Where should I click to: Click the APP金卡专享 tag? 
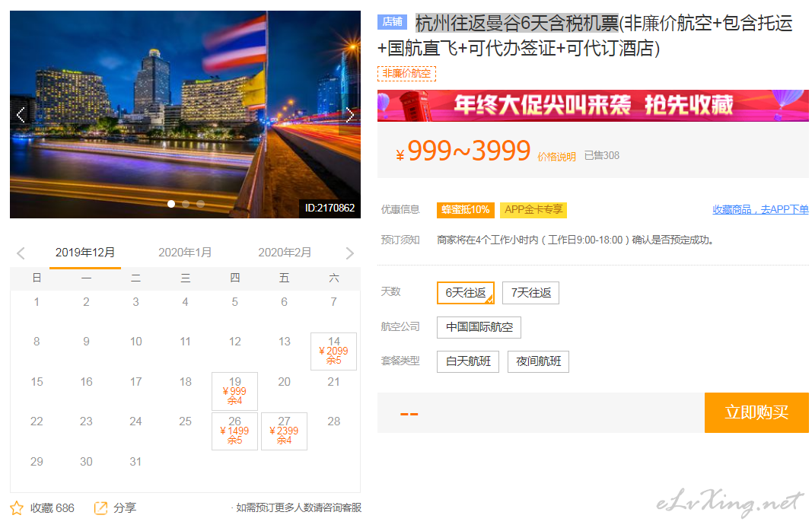533,210
